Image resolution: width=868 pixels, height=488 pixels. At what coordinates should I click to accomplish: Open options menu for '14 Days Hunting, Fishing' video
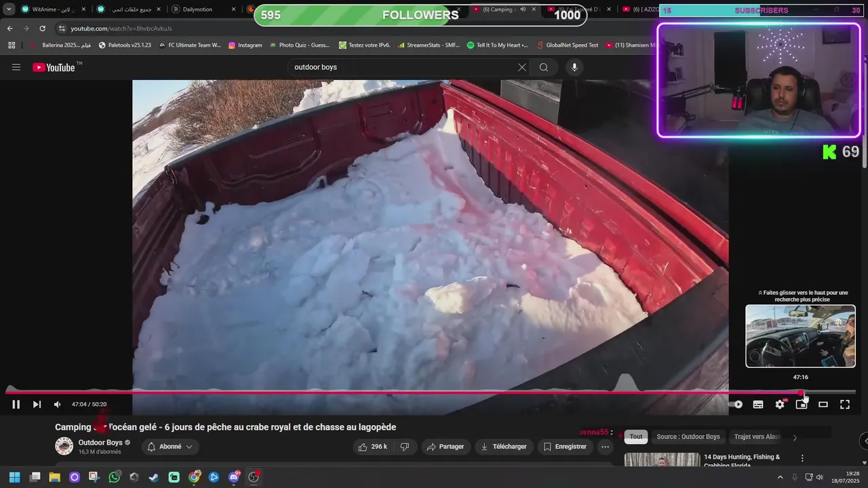tap(802, 458)
